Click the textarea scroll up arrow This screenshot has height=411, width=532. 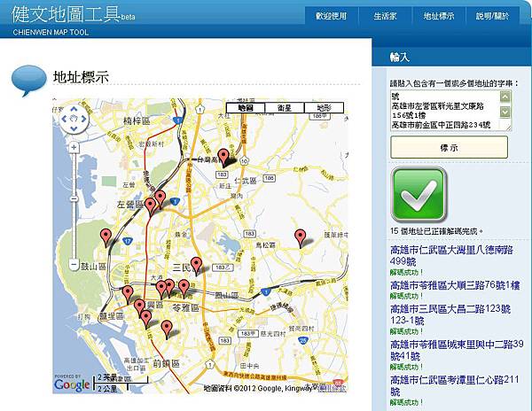[x=505, y=97]
